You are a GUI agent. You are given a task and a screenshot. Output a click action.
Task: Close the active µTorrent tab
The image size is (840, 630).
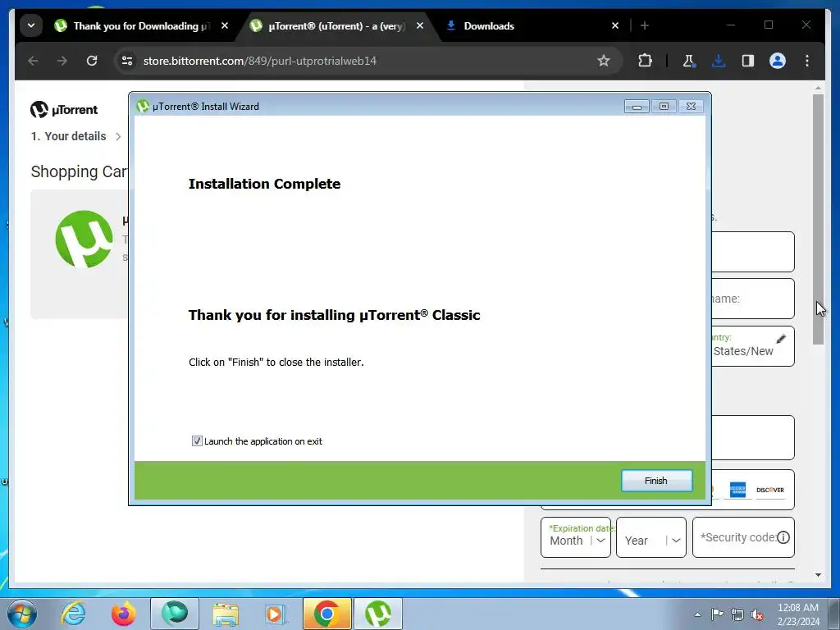tap(420, 25)
